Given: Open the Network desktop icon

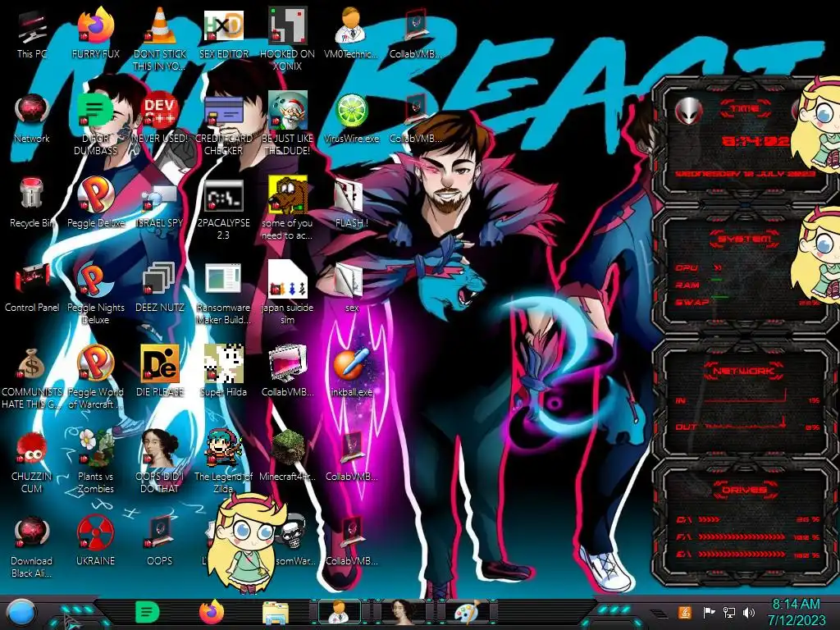Looking at the screenshot, I should click(x=32, y=119).
